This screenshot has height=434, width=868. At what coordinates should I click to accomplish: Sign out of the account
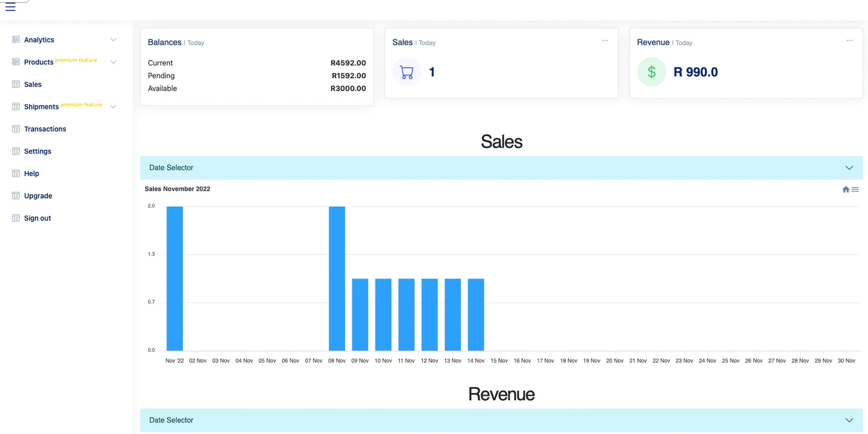point(38,218)
